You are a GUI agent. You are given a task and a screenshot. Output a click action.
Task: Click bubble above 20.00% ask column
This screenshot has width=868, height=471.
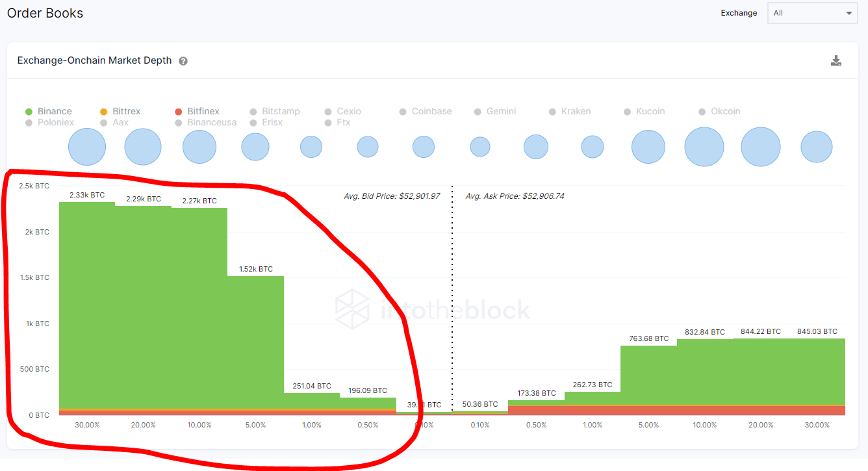click(x=761, y=147)
